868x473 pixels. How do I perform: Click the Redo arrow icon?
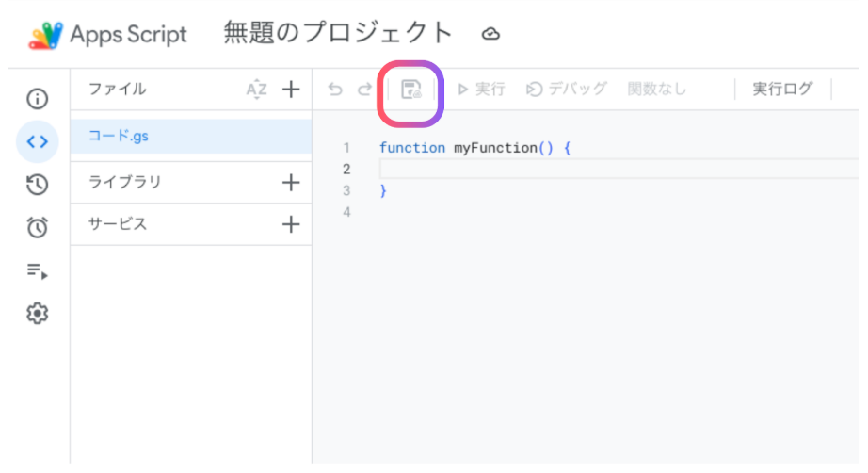point(364,90)
